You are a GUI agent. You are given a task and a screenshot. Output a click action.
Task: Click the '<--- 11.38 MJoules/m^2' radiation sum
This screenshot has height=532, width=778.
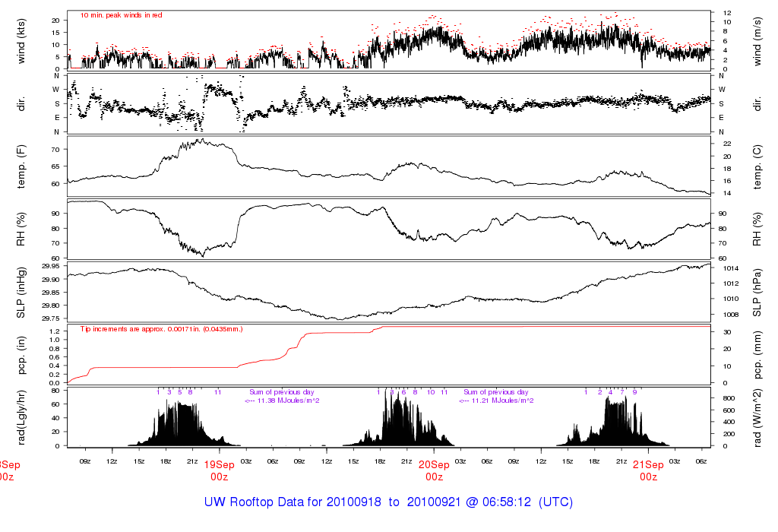pos(282,401)
